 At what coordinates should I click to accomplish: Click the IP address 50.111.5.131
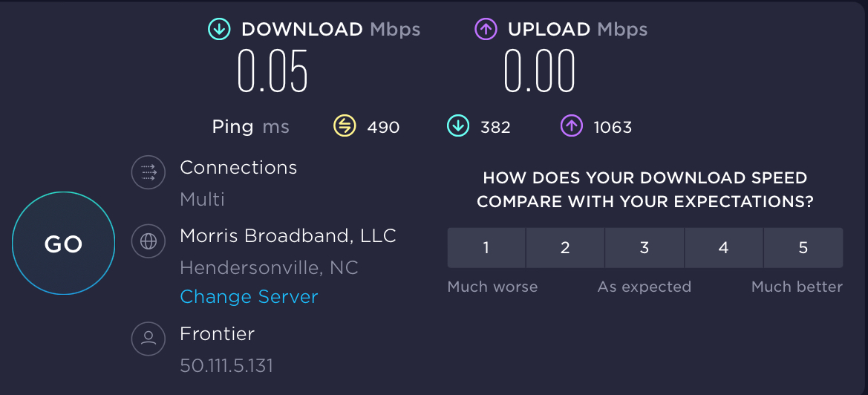pos(226,365)
